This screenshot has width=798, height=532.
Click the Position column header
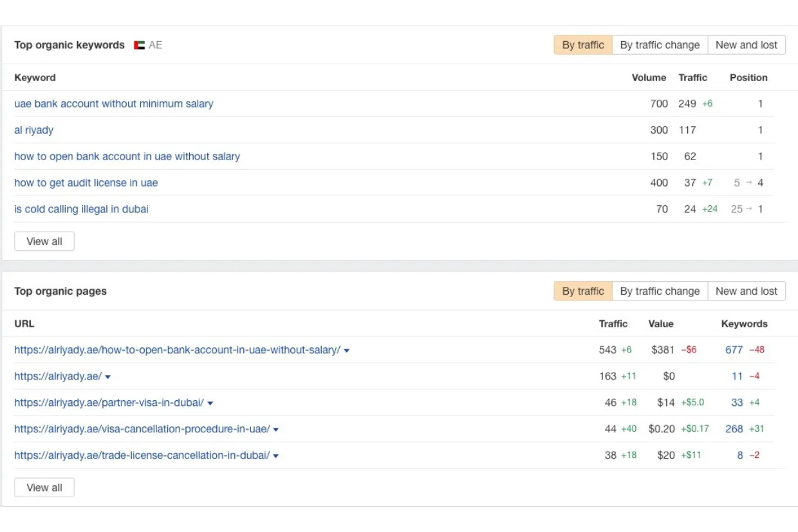[748, 78]
